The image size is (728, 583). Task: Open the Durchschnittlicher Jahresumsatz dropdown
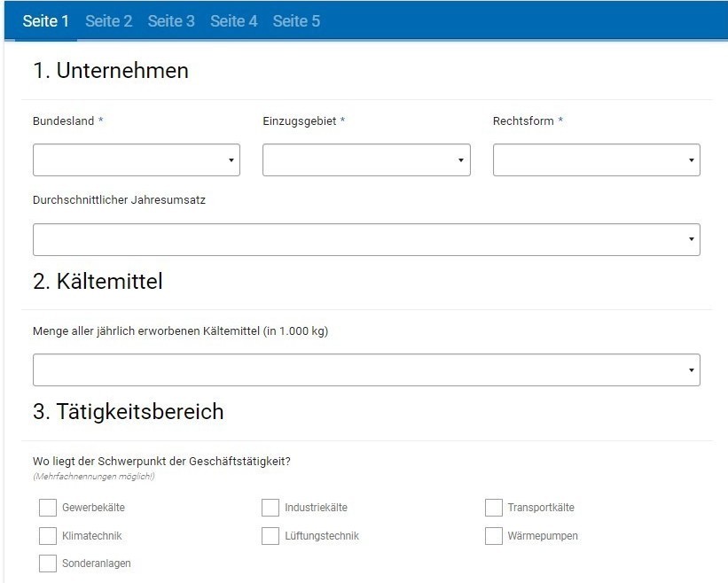pyautogui.click(x=366, y=239)
